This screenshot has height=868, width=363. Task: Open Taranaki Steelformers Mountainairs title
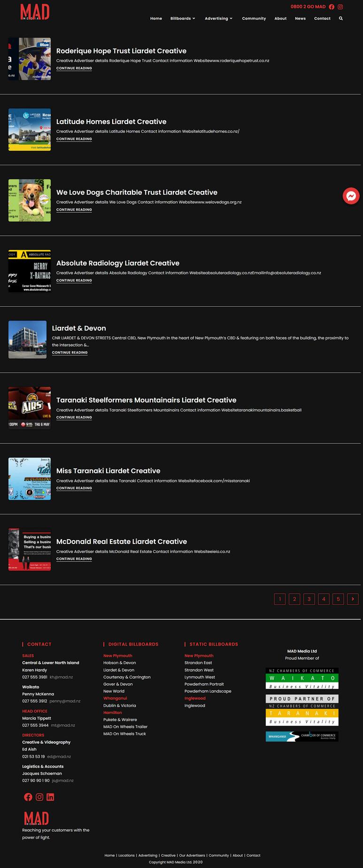(146, 400)
